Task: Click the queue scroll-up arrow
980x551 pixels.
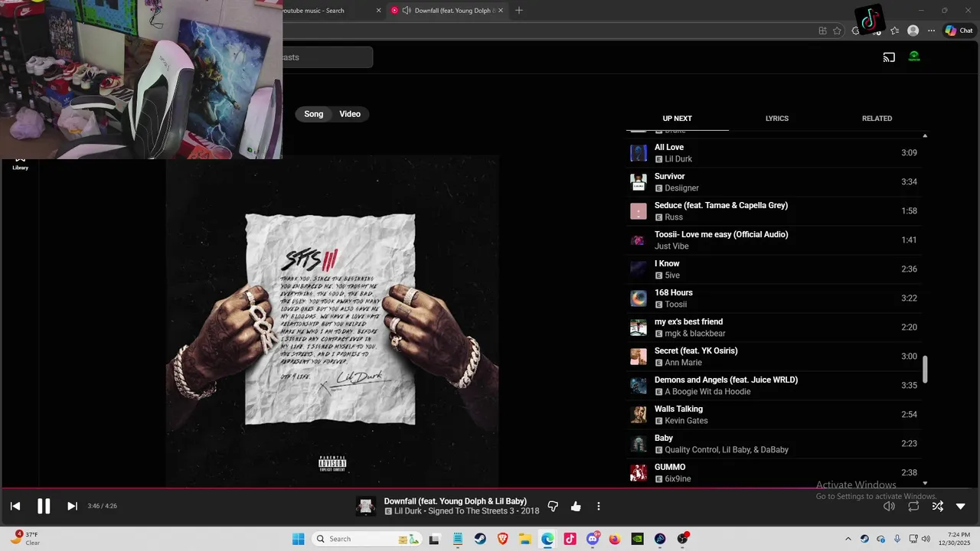Action: point(925,135)
